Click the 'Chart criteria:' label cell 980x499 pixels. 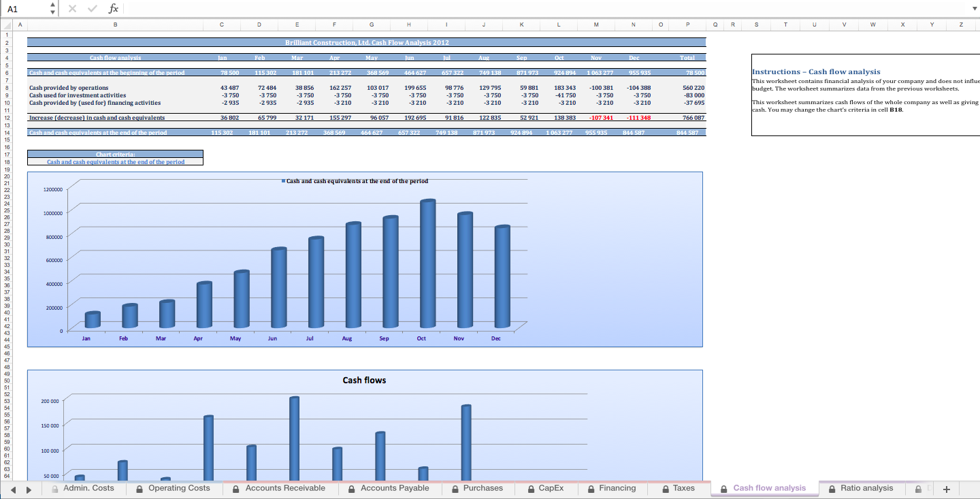[116, 155]
